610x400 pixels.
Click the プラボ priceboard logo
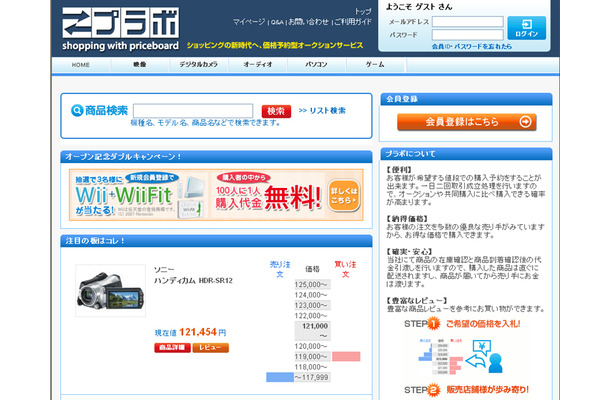coord(121,29)
